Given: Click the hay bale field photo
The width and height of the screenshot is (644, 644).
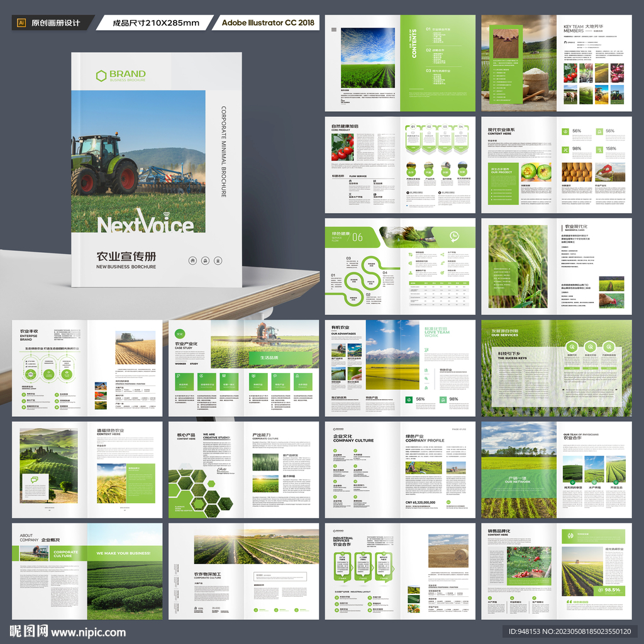Looking at the screenshot, I should [448, 551].
